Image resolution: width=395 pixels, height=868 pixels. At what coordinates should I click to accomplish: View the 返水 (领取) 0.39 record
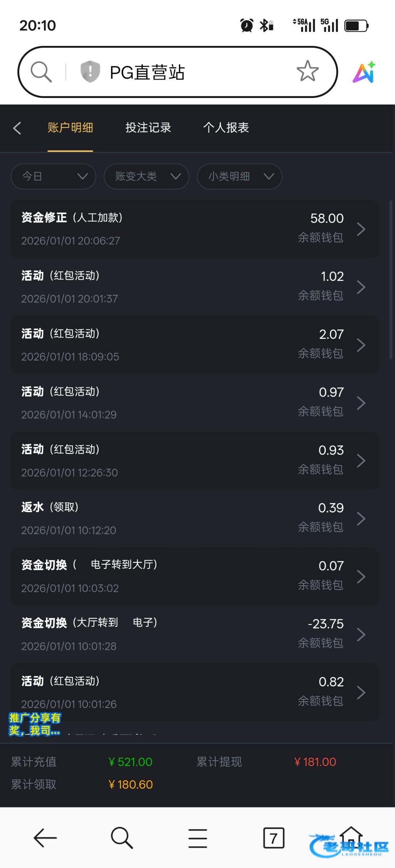(194, 519)
